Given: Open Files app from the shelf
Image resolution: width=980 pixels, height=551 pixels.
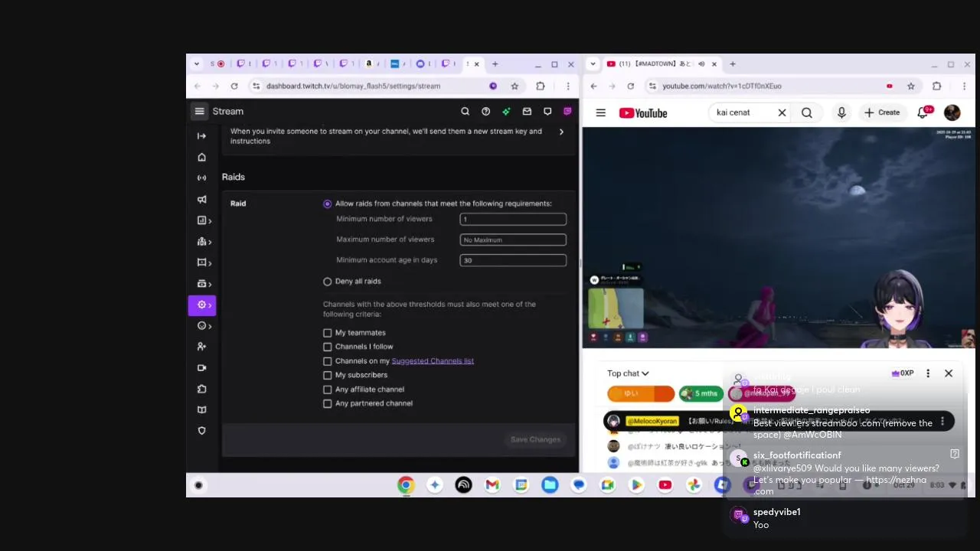Looking at the screenshot, I should pos(550,484).
